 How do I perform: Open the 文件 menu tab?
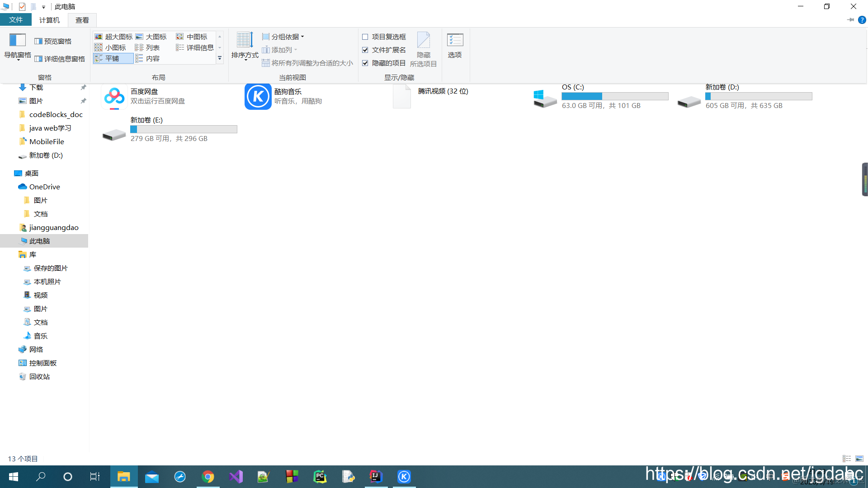click(x=16, y=20)
